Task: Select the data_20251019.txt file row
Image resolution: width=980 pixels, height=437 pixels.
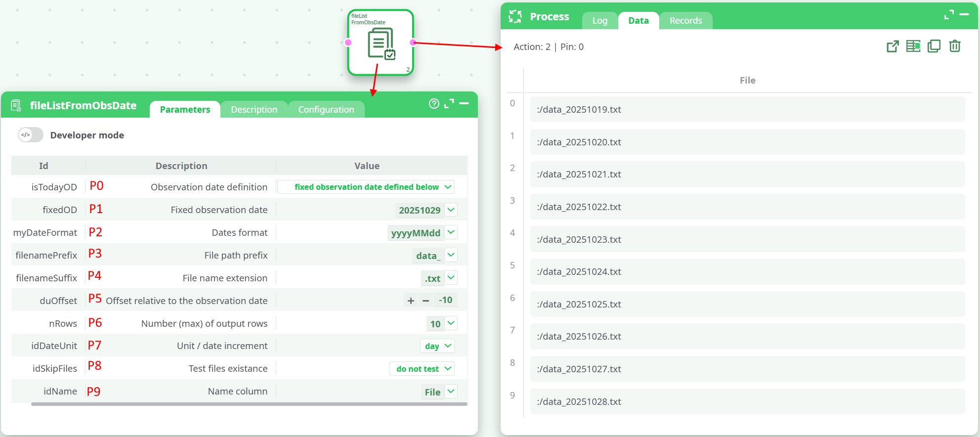Action: click(747, 110)
